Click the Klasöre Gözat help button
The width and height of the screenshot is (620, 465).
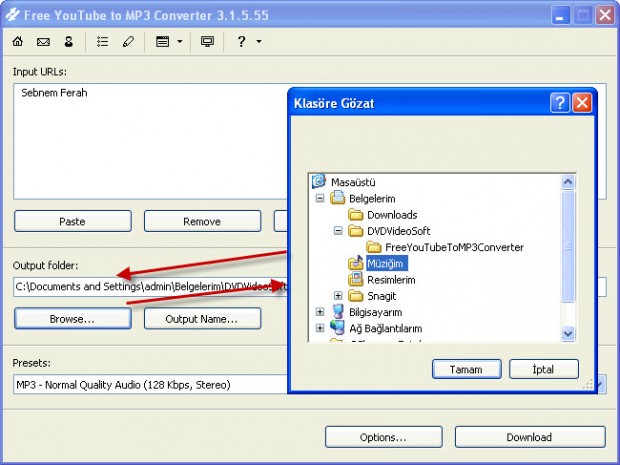pyautogui.click(x=560, y=103)
